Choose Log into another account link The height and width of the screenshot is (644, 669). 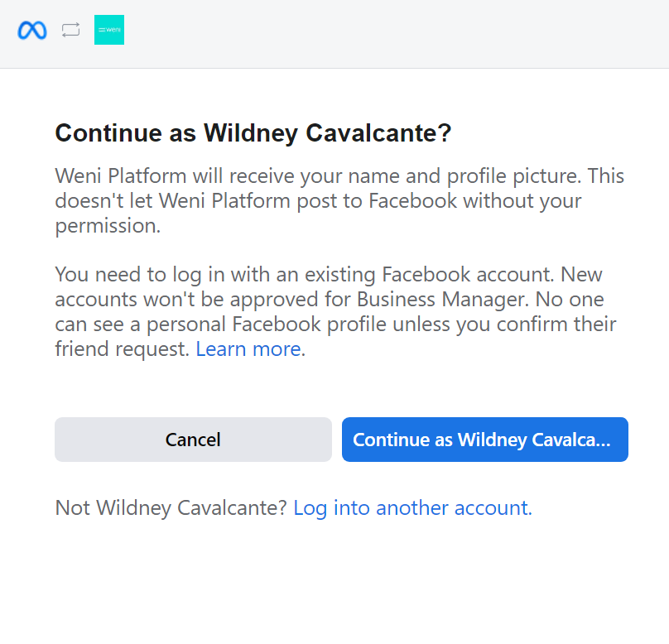tap(412, 507)
